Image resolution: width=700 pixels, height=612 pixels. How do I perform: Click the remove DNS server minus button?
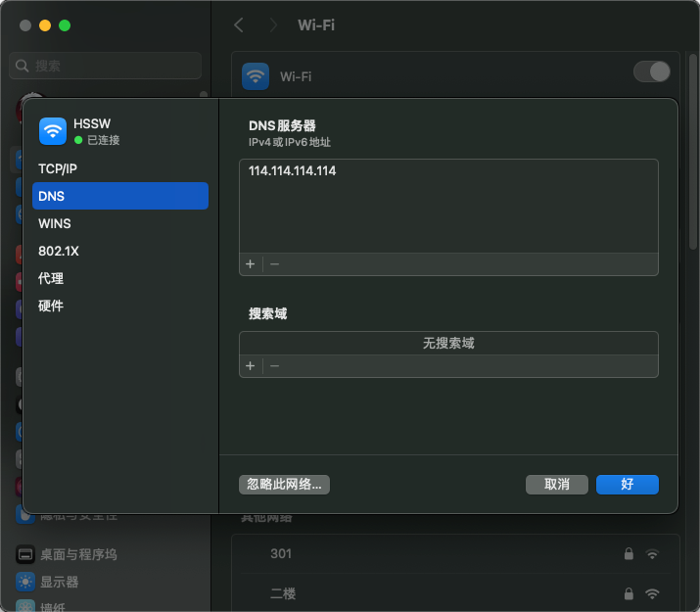[x=274, y=264]
